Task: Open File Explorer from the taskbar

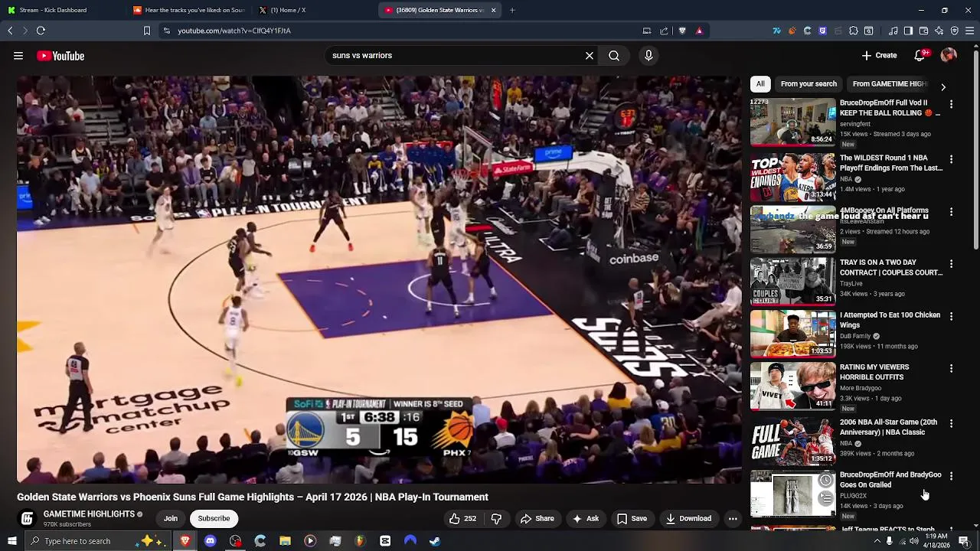Action: click(x=285, y=541)
